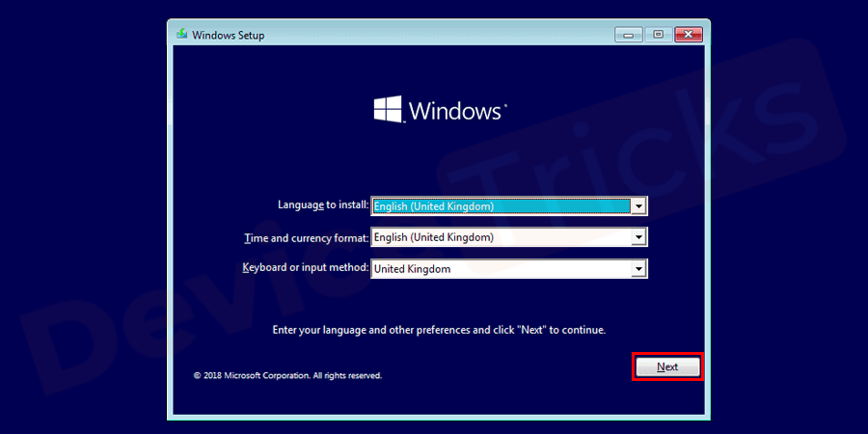Open the Keyboard or input method dropdown arrow

(x=638, y=269)
